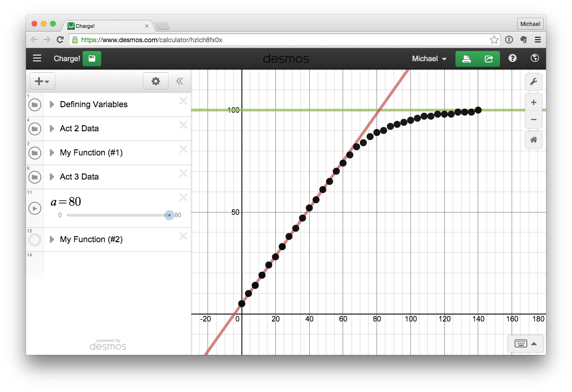Zoom out of the graph

click(x=533, y=120)
